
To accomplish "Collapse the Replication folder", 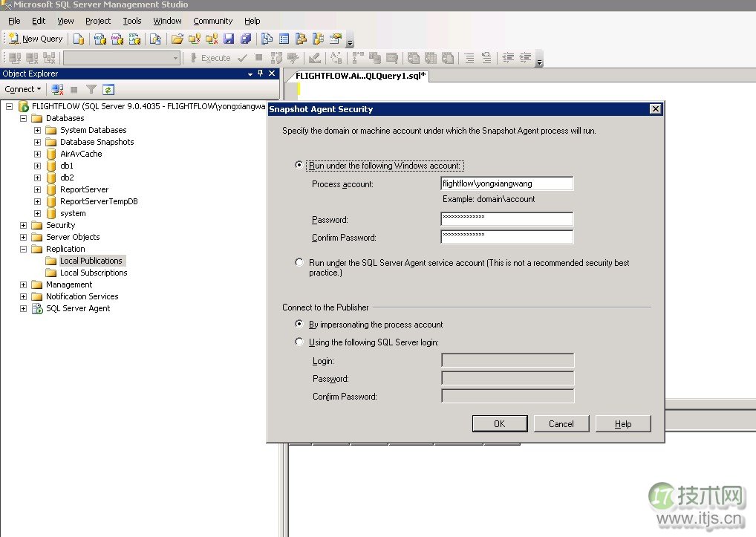I will [x=23, y=249].
